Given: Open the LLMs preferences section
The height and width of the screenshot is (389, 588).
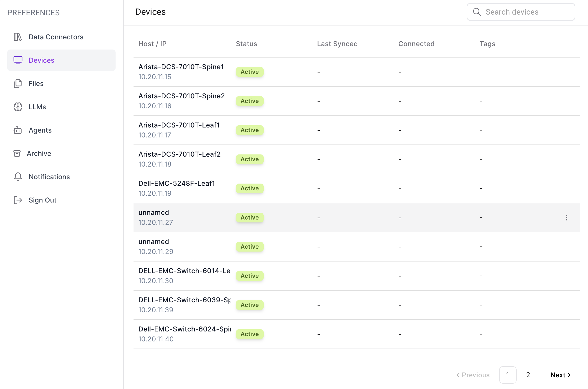Looking at the screenshot, I should pyautogui.click(x=37, y=107).
